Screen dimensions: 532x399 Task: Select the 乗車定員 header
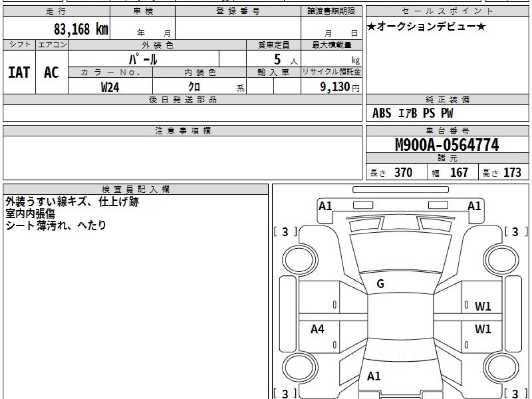point(274,45)
